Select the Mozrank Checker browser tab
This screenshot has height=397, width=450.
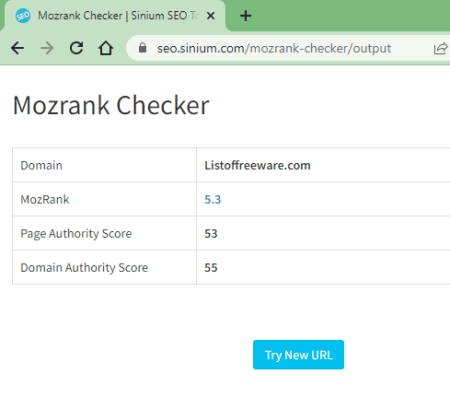[x=115, y=16]
